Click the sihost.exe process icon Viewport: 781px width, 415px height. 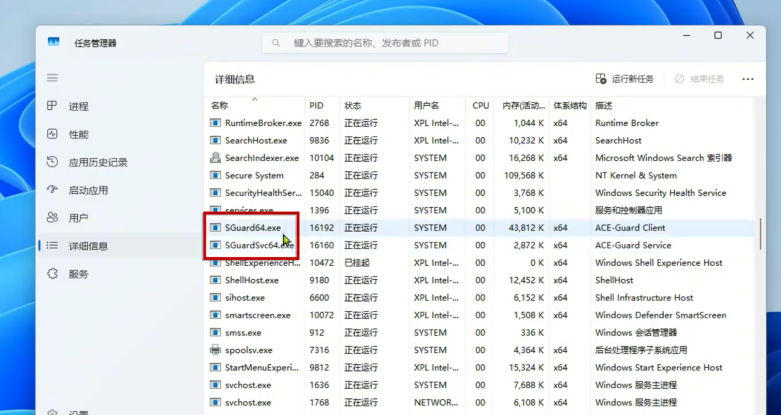[x=215, y=297]
